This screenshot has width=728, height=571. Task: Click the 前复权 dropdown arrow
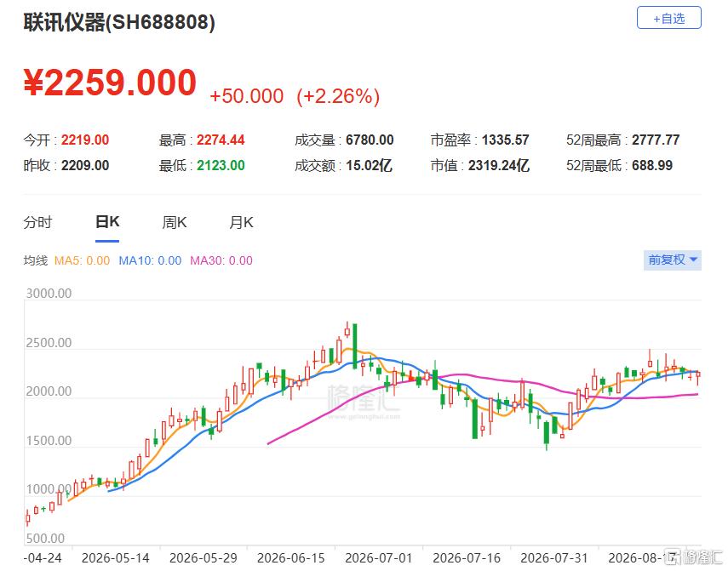[x=693, y=260]
